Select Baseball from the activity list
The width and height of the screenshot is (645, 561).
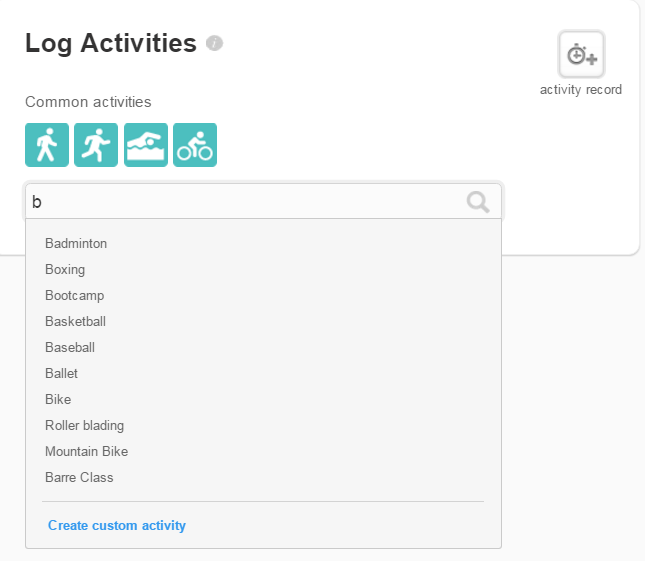[70, 347]
